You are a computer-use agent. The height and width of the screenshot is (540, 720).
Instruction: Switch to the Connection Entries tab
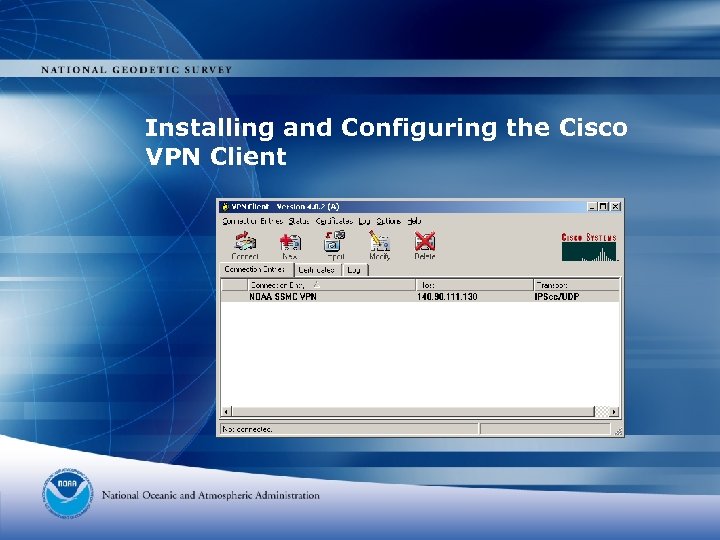click(256, 270)
